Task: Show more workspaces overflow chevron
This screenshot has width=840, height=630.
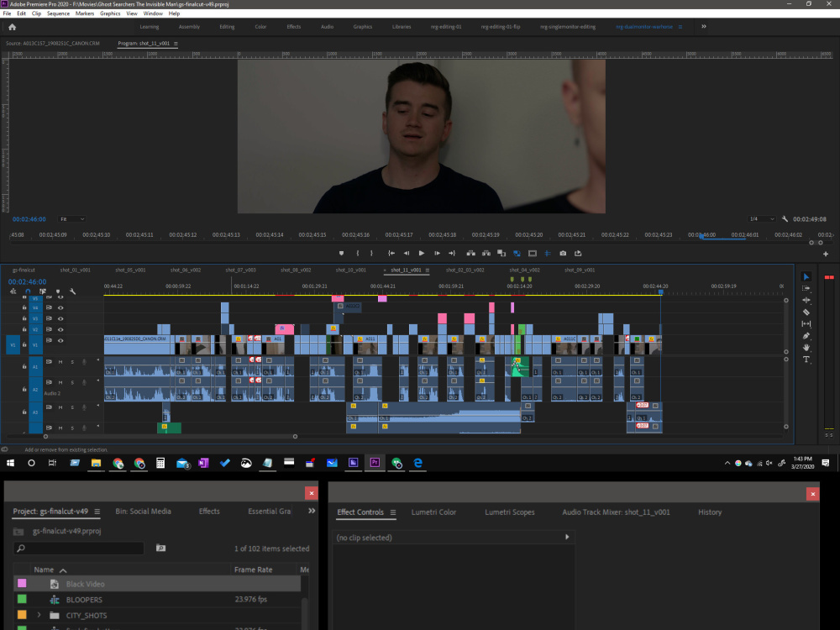Action: click(x=704, y=26)
